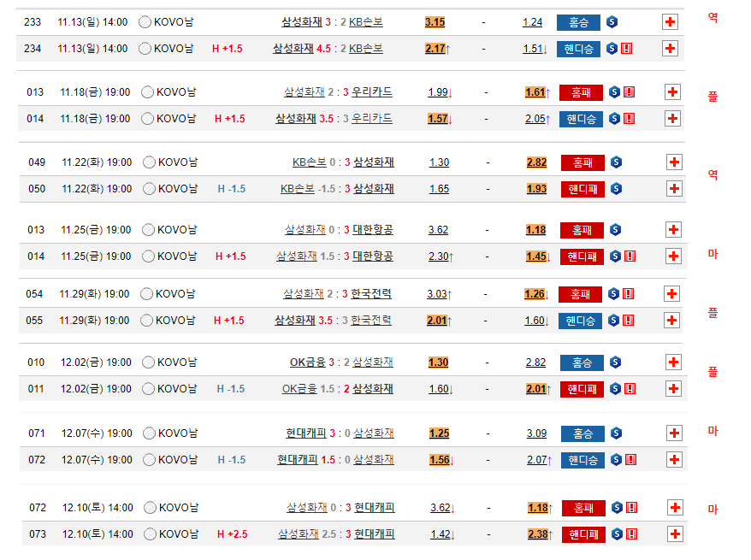Expand row 050 using the red plus button

(673, 189)
